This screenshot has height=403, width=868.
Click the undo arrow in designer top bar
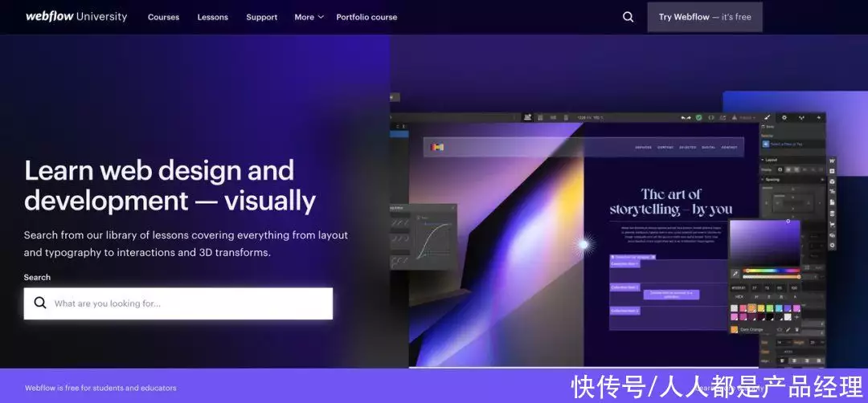coord(683,118)
